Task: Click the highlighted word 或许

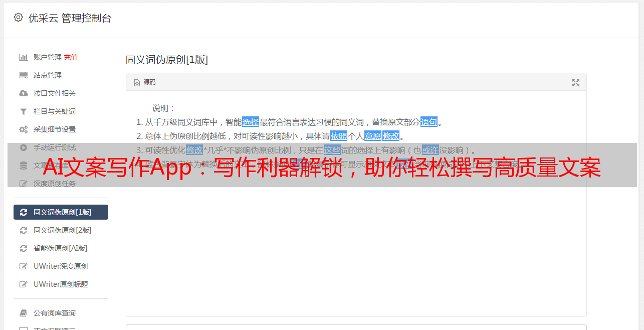Action: click(431, 150)
